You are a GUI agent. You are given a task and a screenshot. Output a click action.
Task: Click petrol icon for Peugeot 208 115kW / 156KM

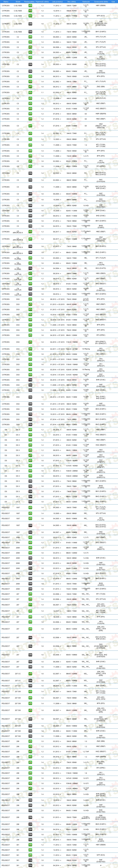click(30, 773)
